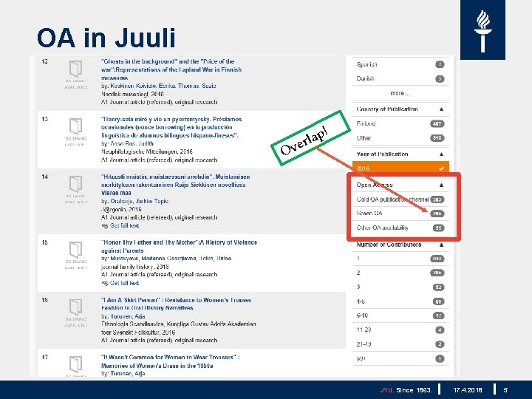Filter by Danish language
532x399 pixels.
click(400, 79)
